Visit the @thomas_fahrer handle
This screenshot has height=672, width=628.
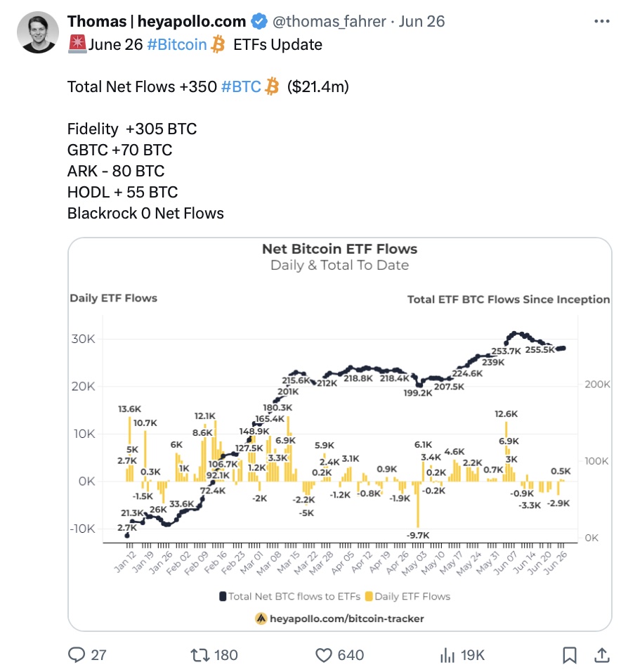329,21
